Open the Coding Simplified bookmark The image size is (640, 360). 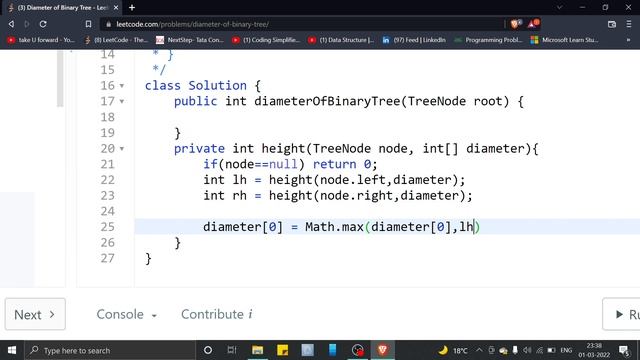pyautogui.click(x=266, y=40)
